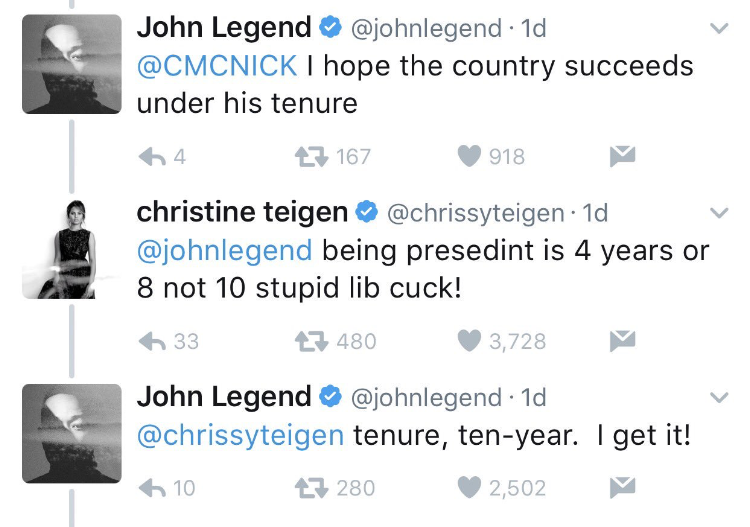750x527 pixels.
Task: Expand options chevron on christine teigen's tweet
Action: tap(719, 213)
